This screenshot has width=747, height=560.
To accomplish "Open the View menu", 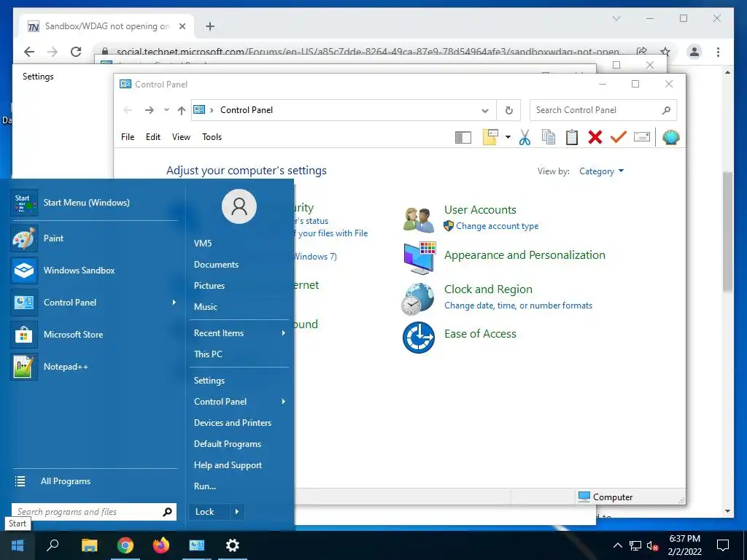I will (181, 137).
